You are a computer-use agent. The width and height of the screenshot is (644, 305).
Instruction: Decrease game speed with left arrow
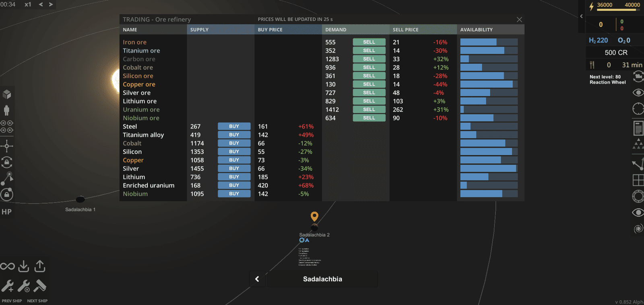tap(41, 4)
